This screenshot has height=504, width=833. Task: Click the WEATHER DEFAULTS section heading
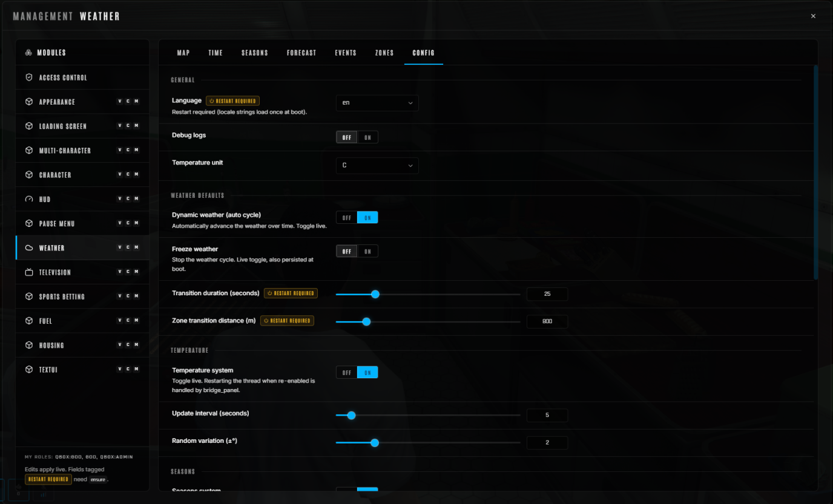pos(197,195)
